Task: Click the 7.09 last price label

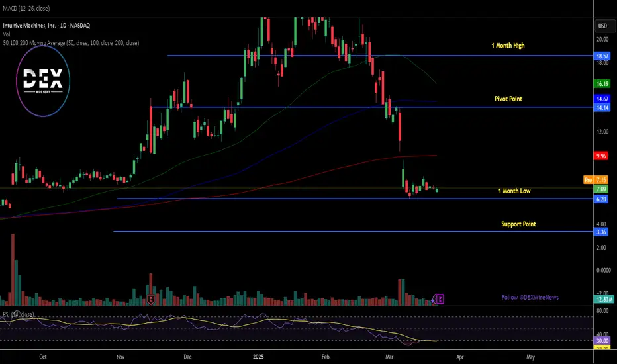Action: (601, 189)
